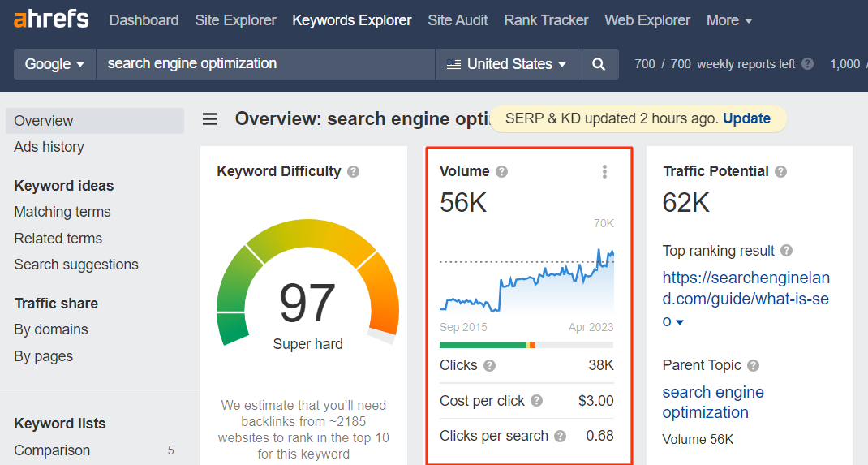Open the search engine optimization Parent Topic link
The image size is (868, 465).
point(713,402)
